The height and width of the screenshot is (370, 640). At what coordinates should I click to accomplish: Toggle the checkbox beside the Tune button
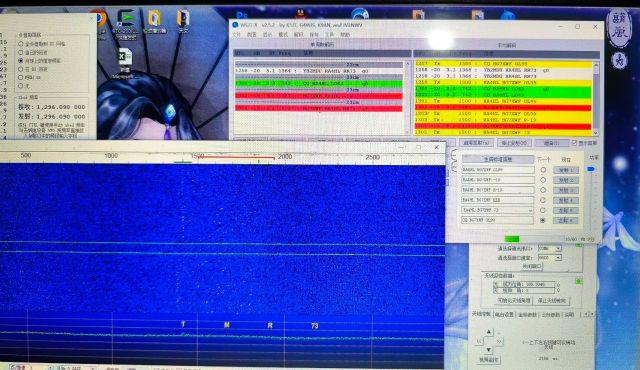574,143
